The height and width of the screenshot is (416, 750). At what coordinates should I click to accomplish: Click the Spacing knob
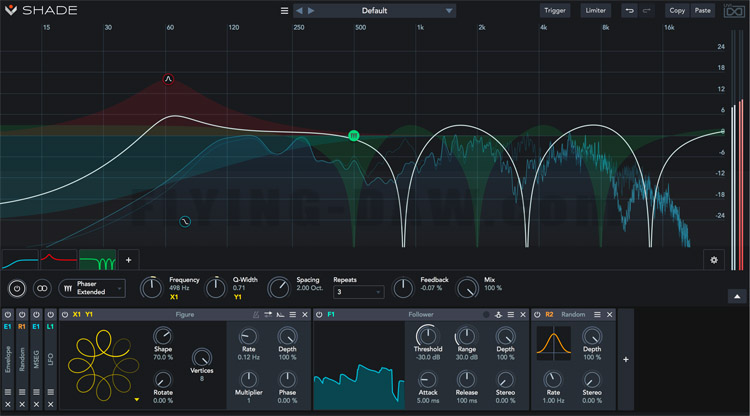(278, 287)
